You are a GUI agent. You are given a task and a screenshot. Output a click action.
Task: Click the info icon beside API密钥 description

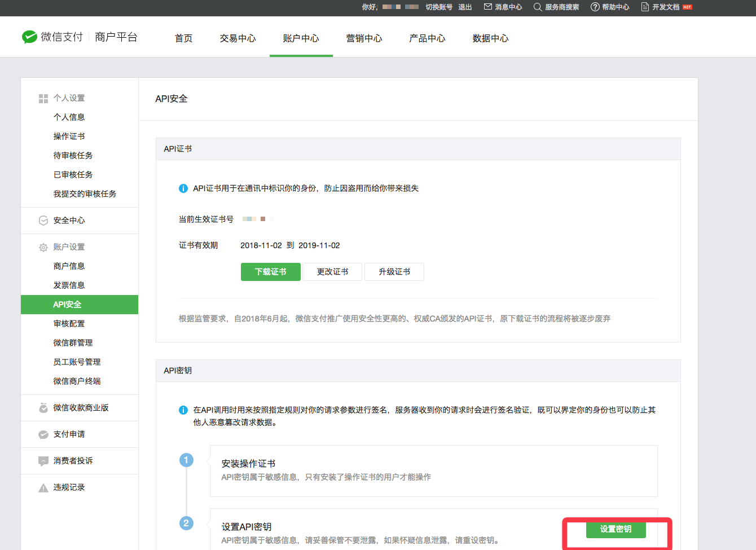coord(183,410)
